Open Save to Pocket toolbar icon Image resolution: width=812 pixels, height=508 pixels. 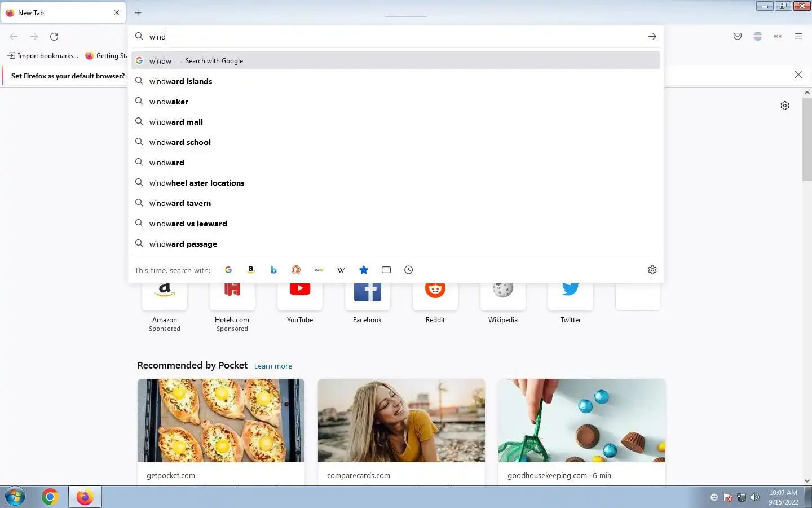[738, 36]
